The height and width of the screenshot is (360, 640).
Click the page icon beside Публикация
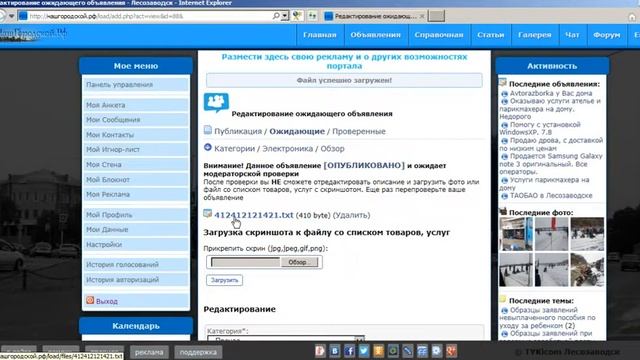(208, 130)
